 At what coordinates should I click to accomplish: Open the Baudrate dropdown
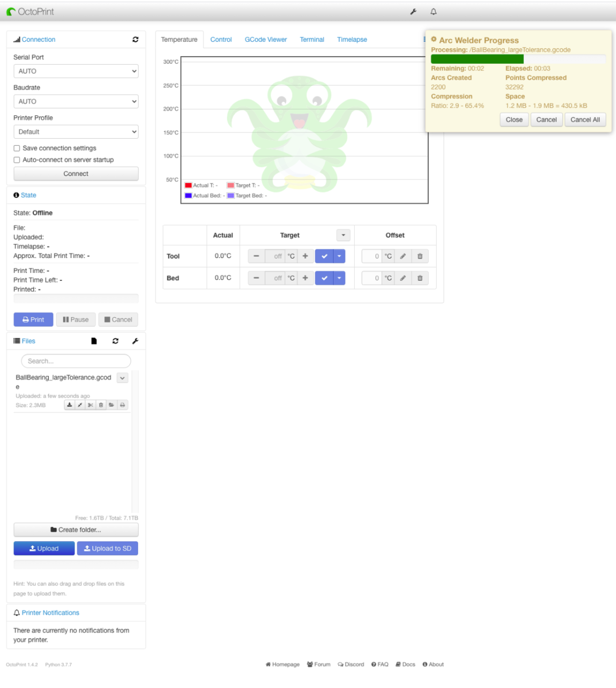click(76, 101)
